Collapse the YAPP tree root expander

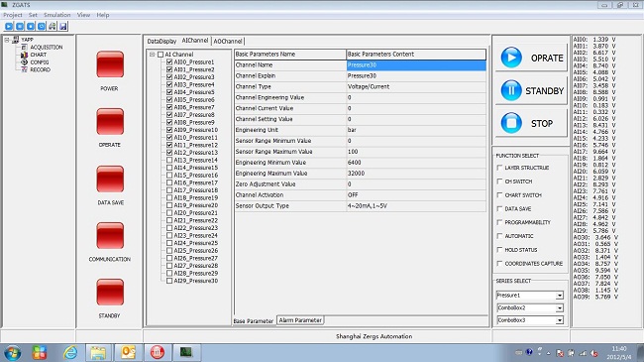7,40
